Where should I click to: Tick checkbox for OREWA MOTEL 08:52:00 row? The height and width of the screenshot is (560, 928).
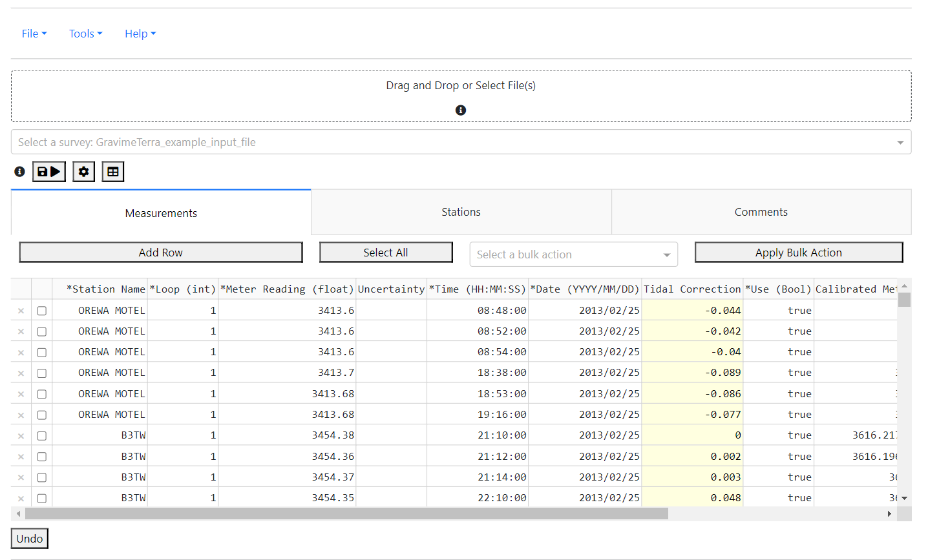tap(42, 331)
